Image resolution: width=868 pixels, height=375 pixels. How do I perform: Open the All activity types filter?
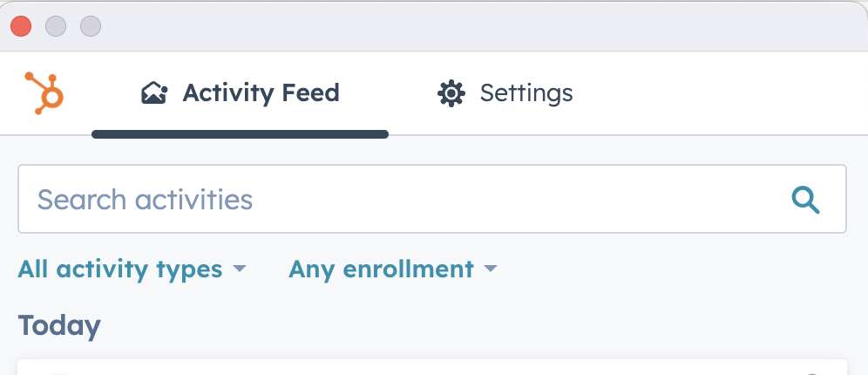coord(120,269)
